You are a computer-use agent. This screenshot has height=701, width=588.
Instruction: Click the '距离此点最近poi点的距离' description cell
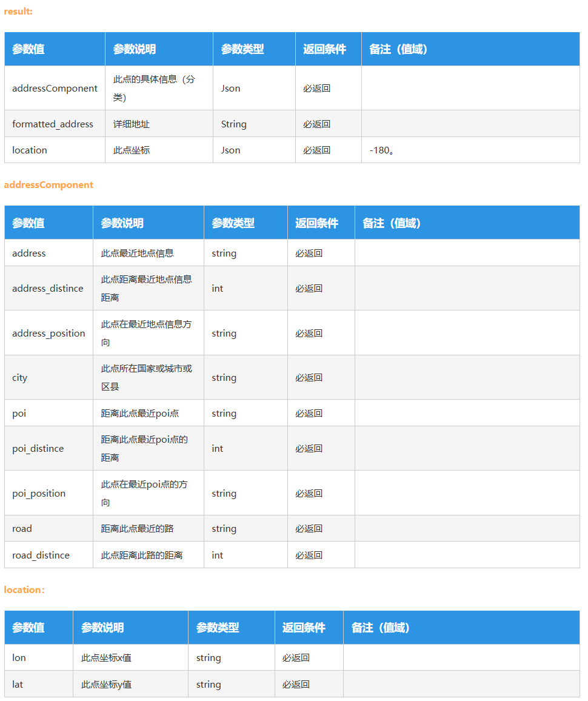(x=149, y=448)
